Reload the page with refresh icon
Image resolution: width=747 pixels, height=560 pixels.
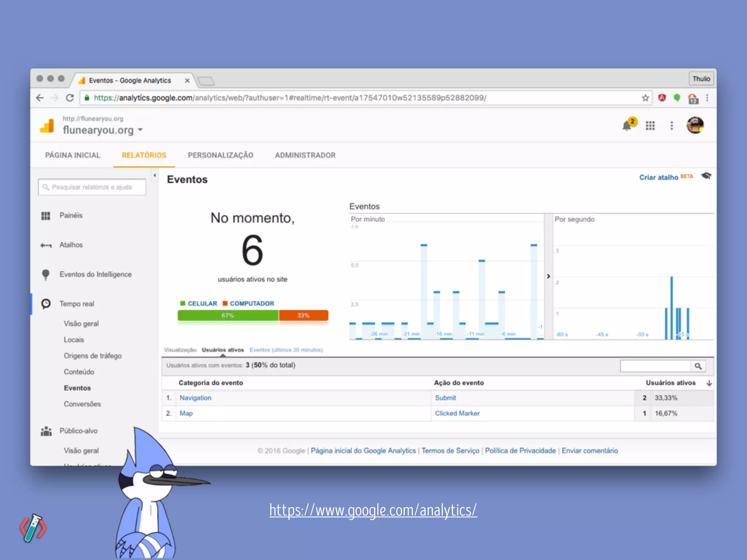(x=70, y=98)
